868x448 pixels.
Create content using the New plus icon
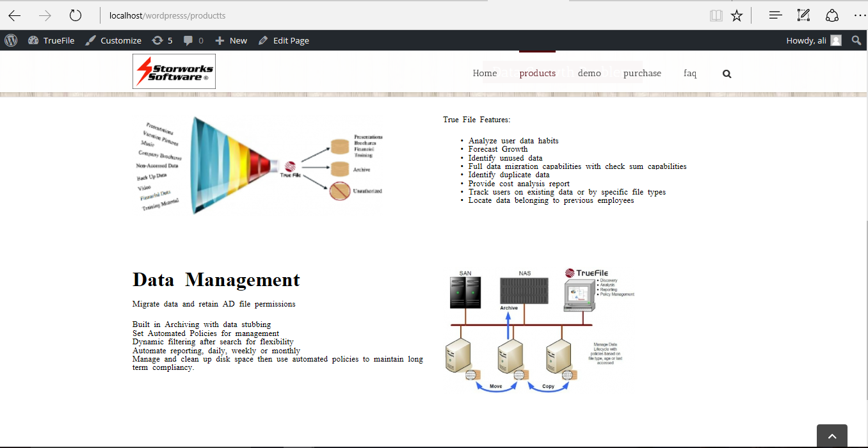[x=230, y=40]
